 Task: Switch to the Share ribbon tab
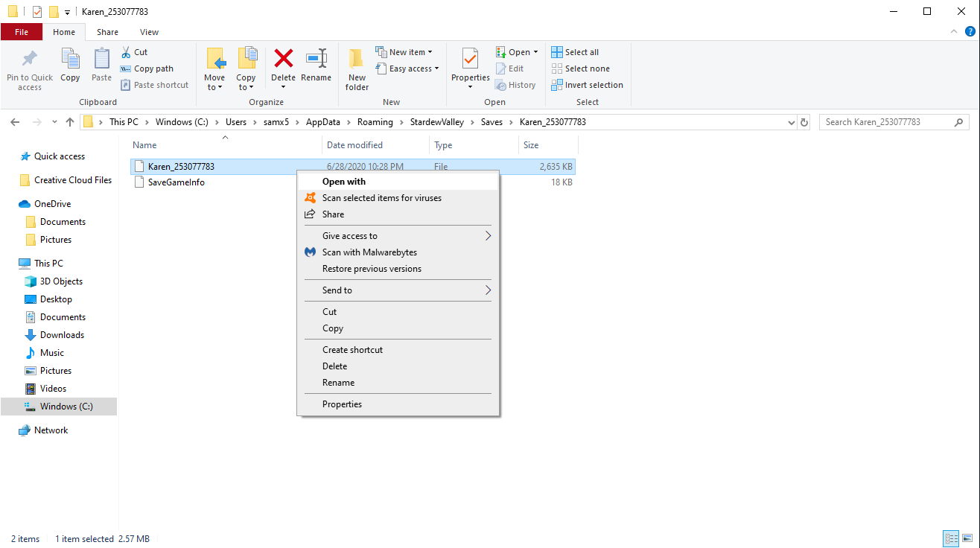107,32
